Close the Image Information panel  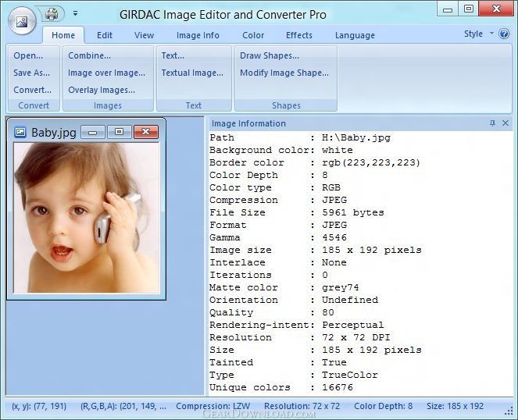(505, 123)
